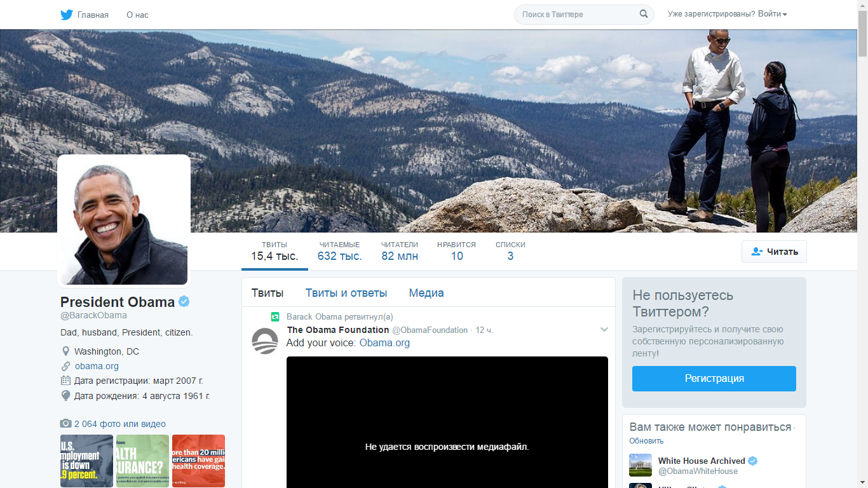Open the Главная home link
The height and width of the screenshot is (488, 868).
(x=93, y=15)
